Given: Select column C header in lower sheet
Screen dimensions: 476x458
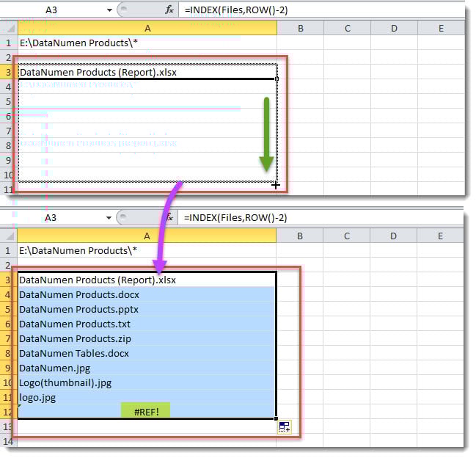Looking at the screenshot, I should click(x=347, y=236).
